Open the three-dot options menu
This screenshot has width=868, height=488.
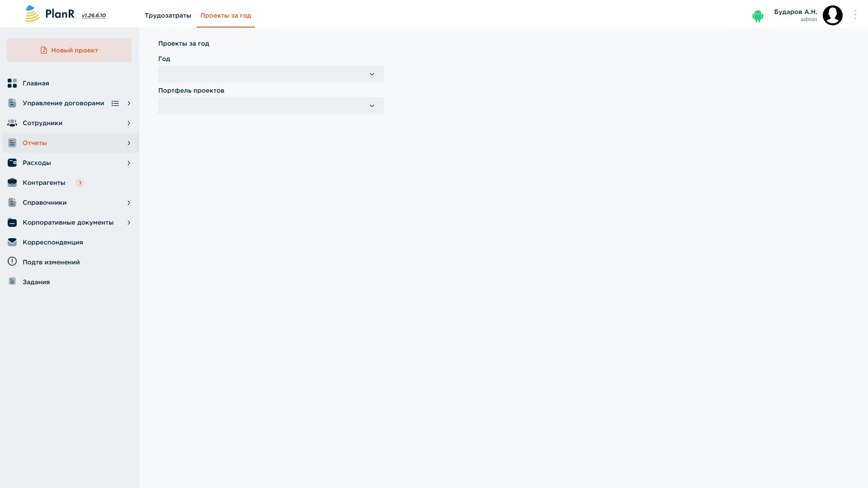pos(855,14)
